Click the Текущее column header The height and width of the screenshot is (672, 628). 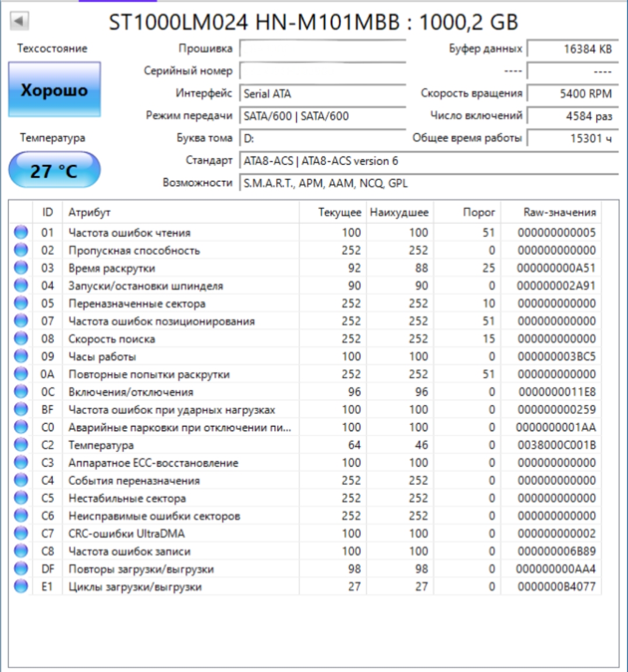coord(333,212)
